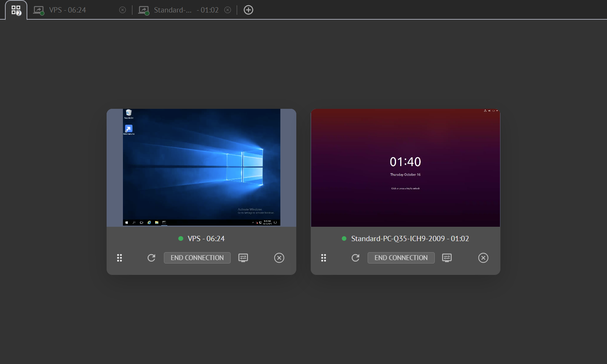
Task: Add a new connection with plus icon
Action: (x=248, y=10)
